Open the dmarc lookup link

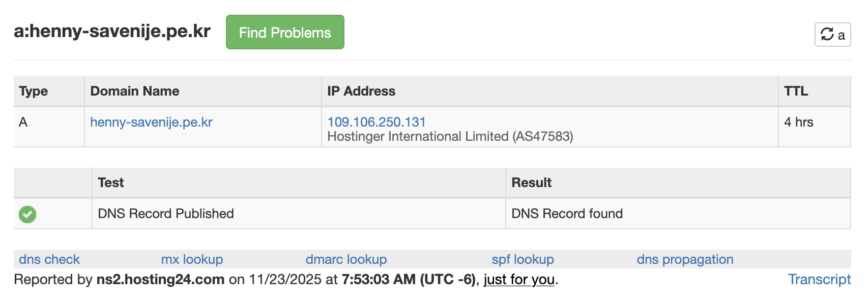pos(346,259)
